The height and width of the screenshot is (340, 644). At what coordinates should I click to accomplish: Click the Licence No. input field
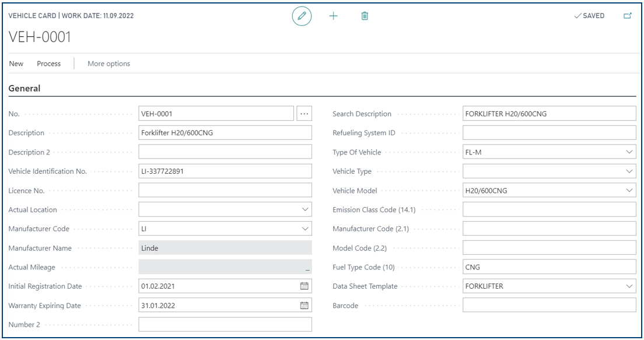(225, 191)
